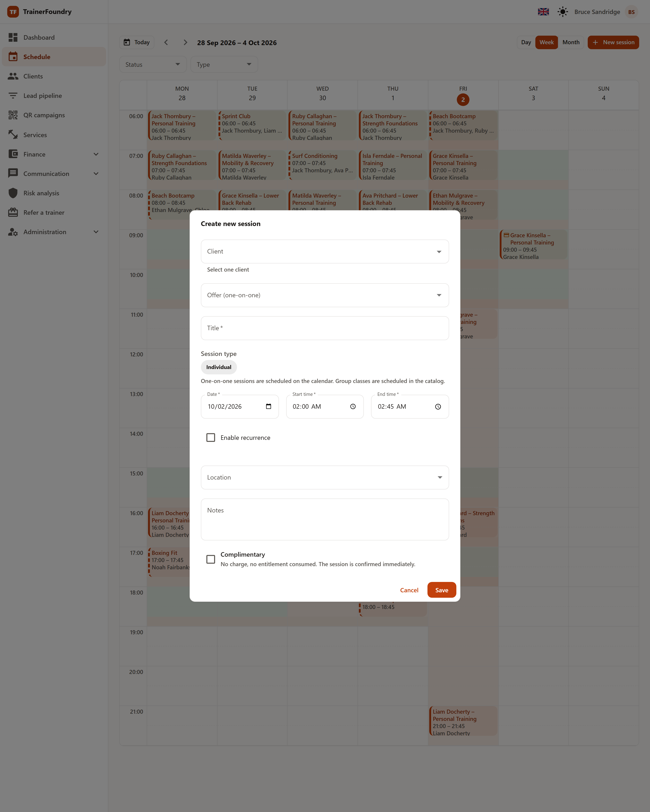Click the QR campaigns icon
650x812 pixels.
13,115
